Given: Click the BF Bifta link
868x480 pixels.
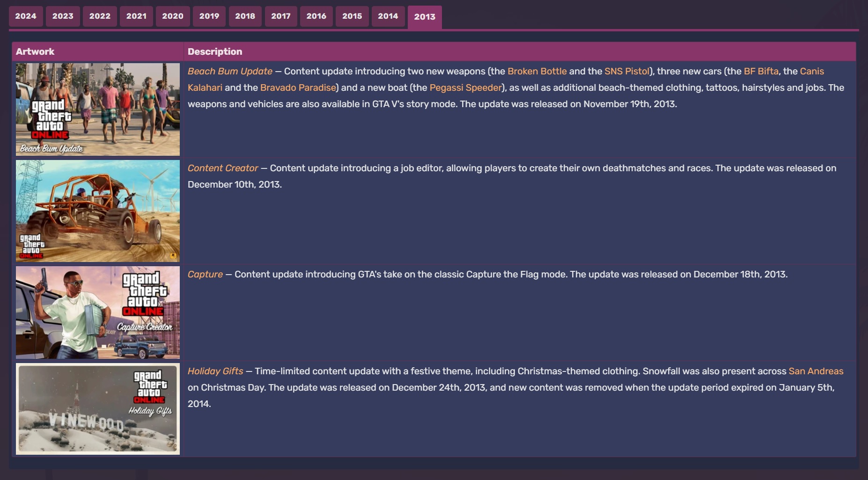Looking at the screenshot, I should coord(761,71).
